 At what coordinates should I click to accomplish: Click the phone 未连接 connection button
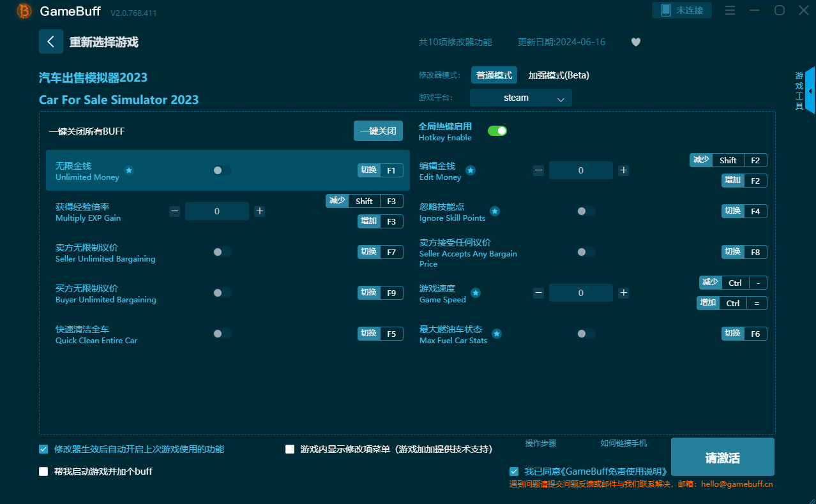(x=682, y=10)
